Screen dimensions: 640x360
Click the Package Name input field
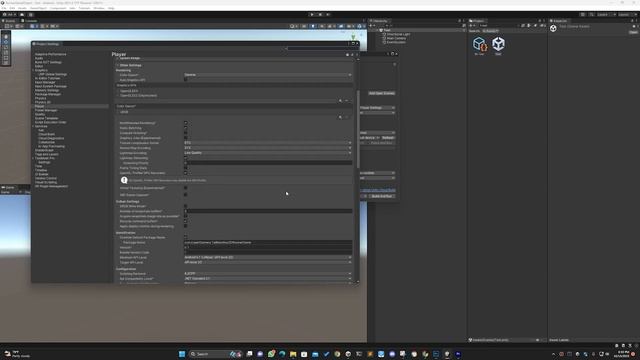tap(268, 242)
